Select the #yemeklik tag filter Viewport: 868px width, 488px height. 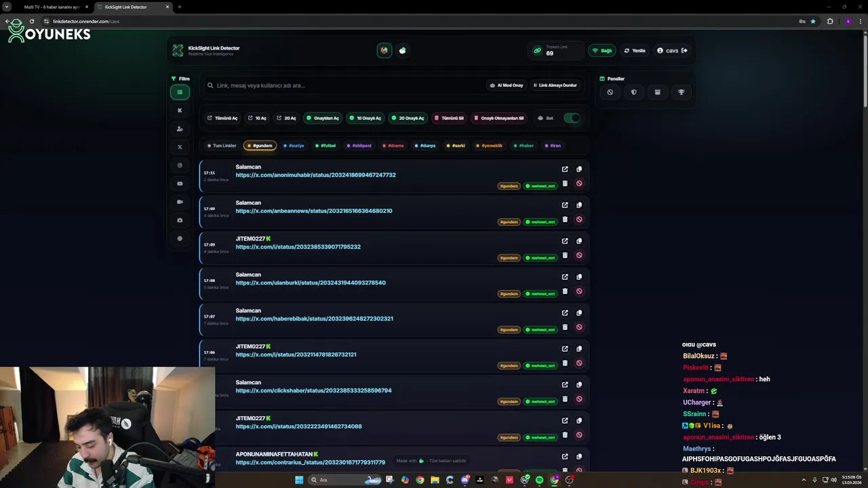coord(490,146)
